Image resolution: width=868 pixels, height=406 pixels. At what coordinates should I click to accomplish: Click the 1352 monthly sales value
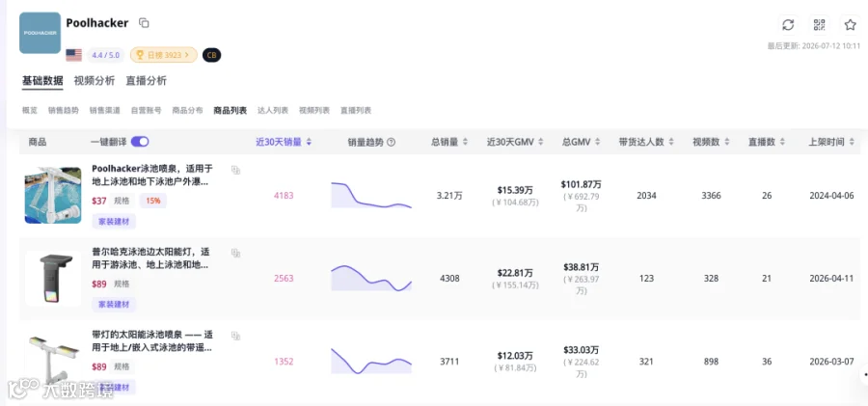(x=284, y=361)
